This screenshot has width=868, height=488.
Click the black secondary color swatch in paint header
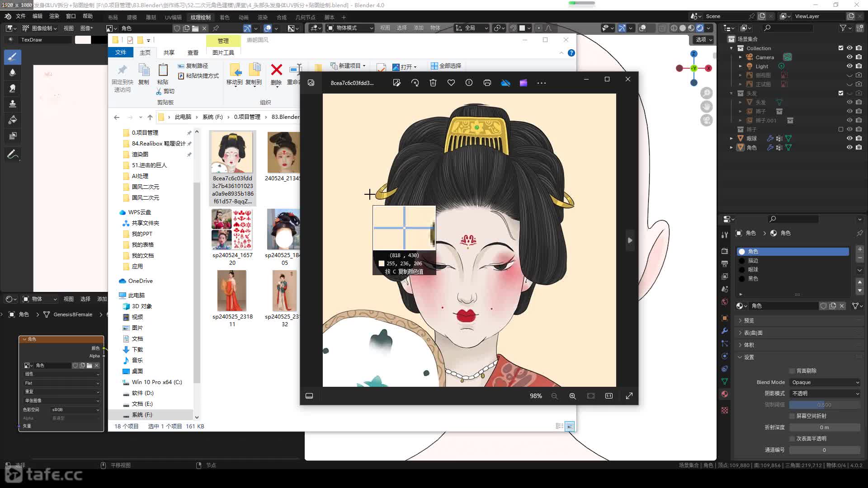pos(99,40)
